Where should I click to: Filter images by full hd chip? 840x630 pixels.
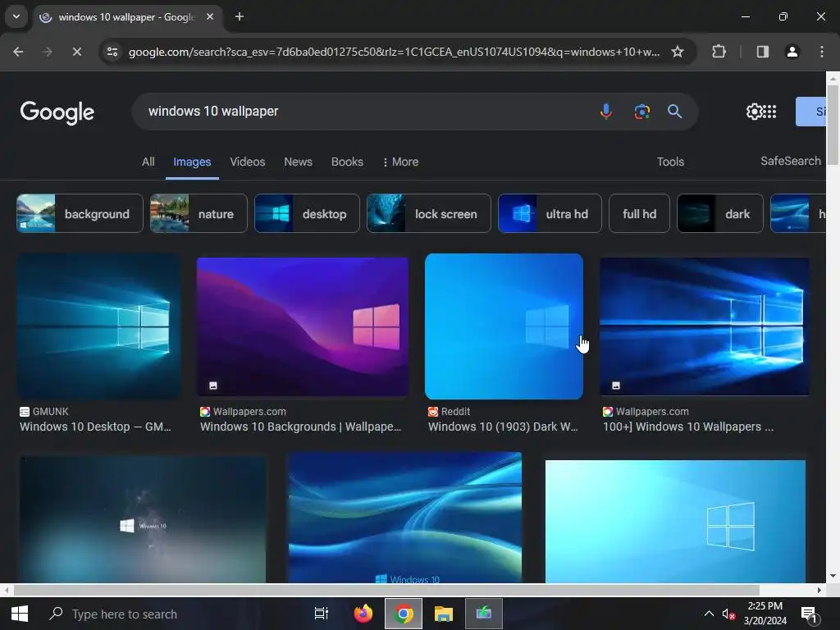639,213
